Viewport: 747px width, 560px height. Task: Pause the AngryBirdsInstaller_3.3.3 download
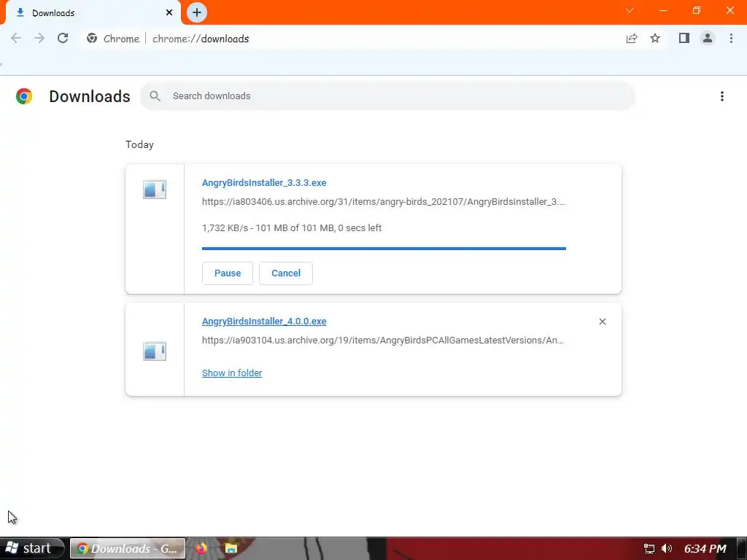(228, 273)
